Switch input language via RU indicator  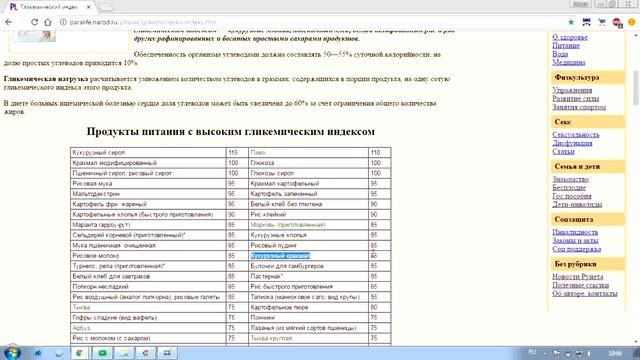[532, 352]
